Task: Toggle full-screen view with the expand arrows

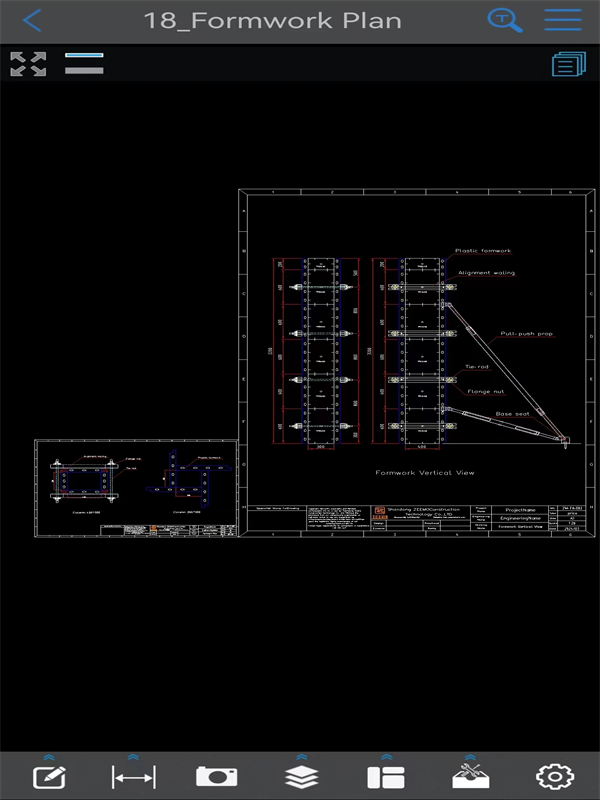Action: point(28,64)
